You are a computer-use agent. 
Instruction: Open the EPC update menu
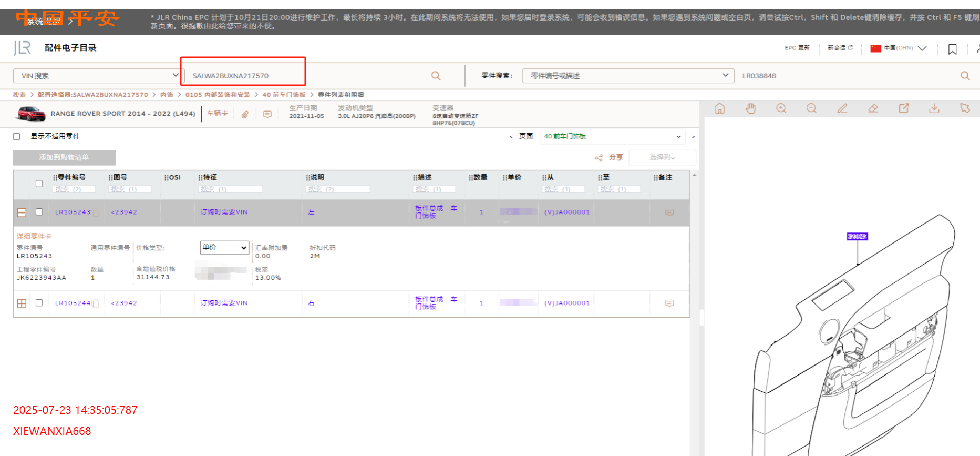click(797, 48)
